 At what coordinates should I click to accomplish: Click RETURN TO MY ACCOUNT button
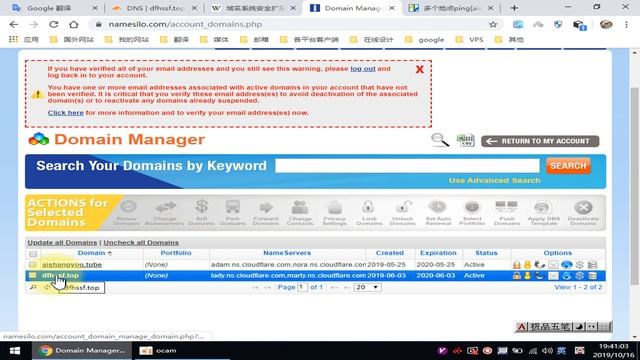pyautogui.click(x=540, y=141)
